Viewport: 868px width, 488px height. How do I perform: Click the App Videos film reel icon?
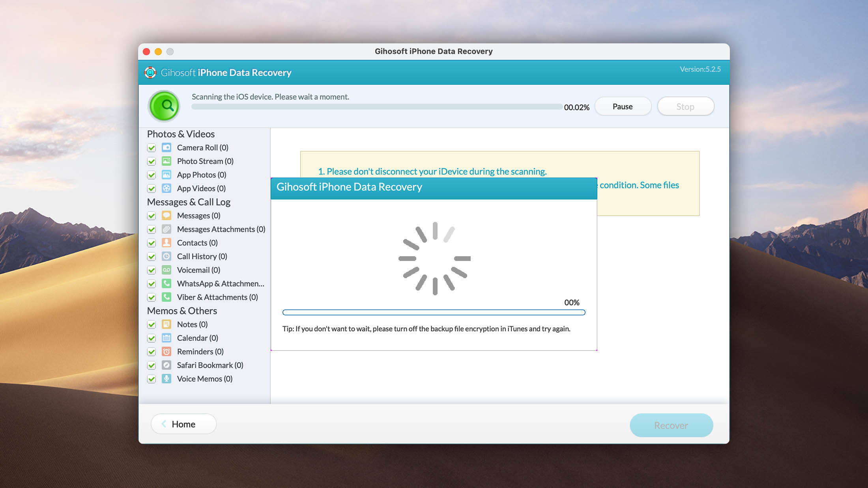[166, 188]
